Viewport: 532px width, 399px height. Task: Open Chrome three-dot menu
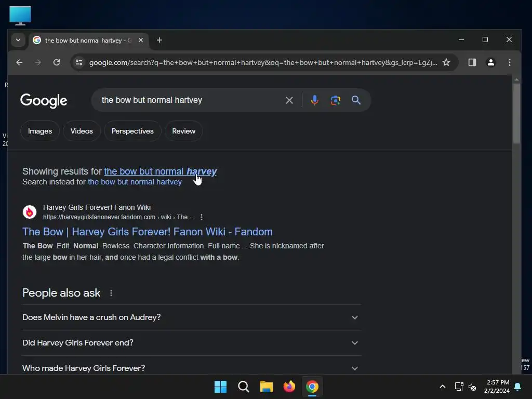509,62
